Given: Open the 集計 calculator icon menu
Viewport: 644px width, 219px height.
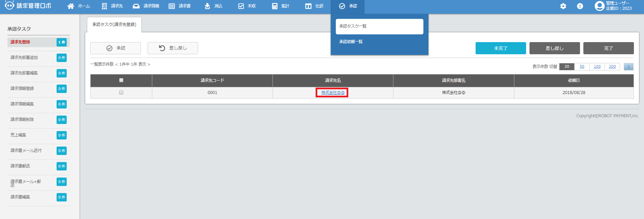Looking at the screenshot, I should click(275, 6).
